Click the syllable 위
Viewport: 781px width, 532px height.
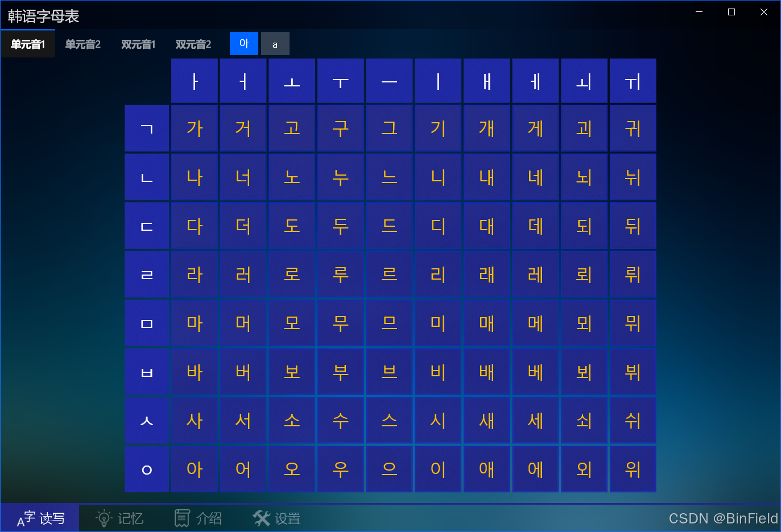pyautogui.click(x=633, y=469)
